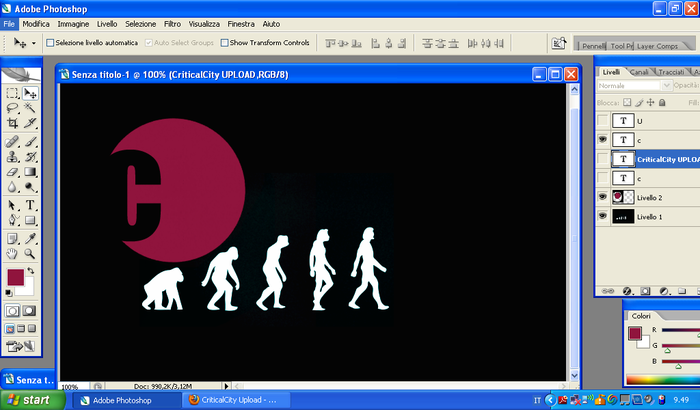Switch to Quick Mask mode
Screen dimensions: 700x410
click(29, 310)
